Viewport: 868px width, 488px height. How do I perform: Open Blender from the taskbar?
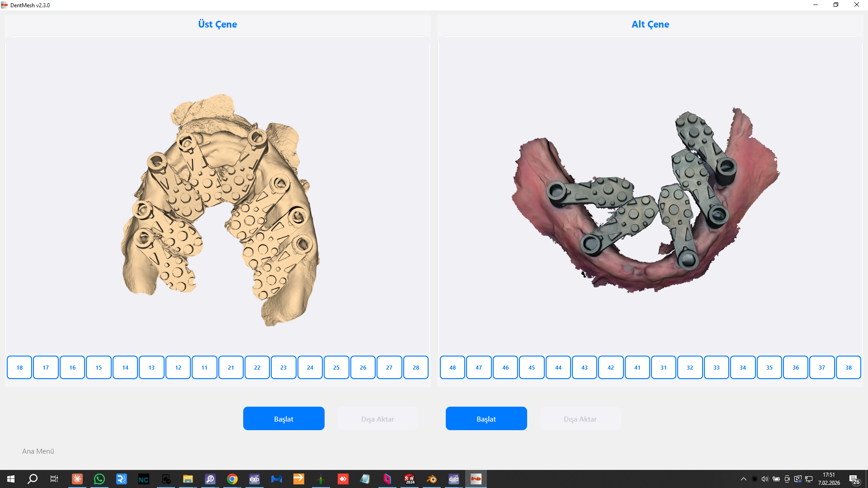coord(432,479)
